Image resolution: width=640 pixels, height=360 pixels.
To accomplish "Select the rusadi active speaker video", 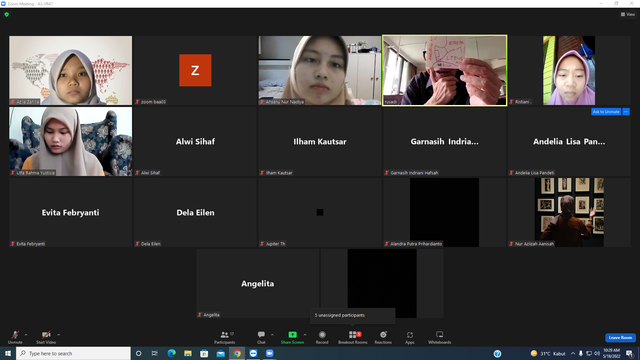I will [444, 70].
